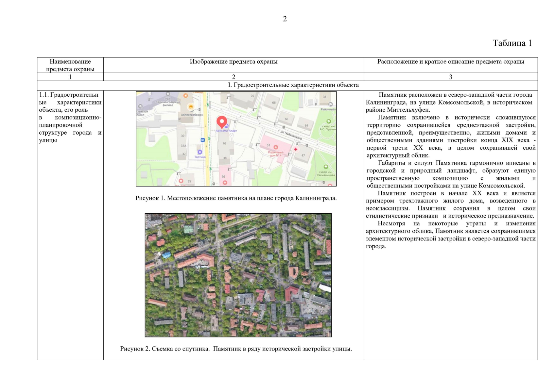Screen dimensions: 555x392
Task: Click the hospital icon on building 51
Action: 276,147
